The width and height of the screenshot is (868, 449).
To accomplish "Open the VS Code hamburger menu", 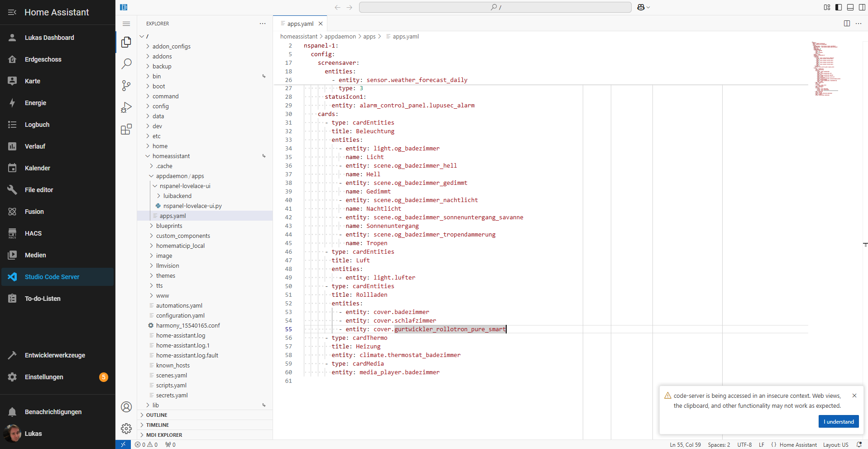I will 126,24.
